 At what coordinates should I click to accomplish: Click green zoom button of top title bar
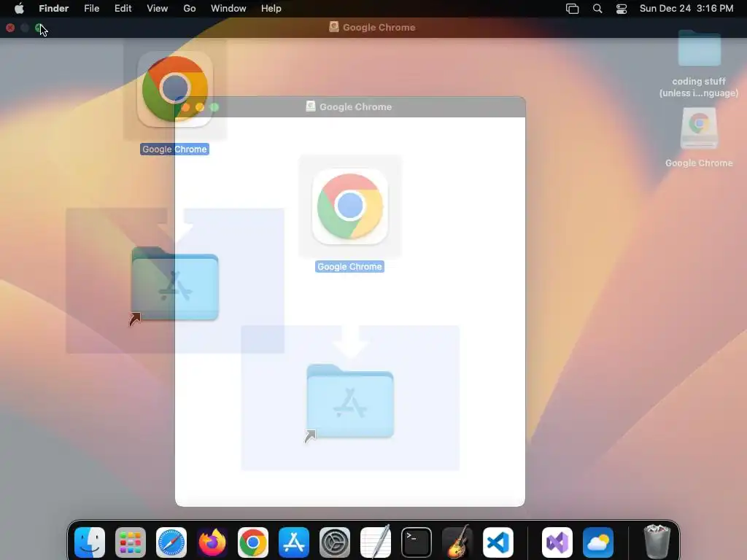click(39, 28)
